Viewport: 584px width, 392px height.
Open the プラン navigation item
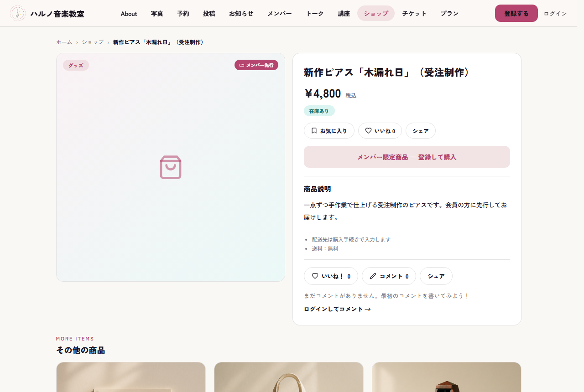(450, 14)
